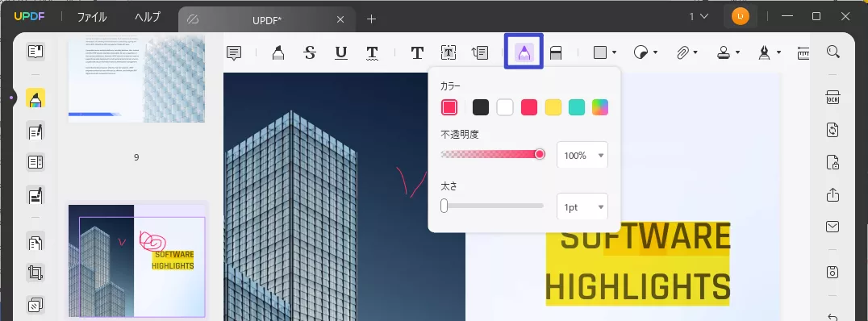Run OCR text recognition
The height and width of the screenshot is (321, 868).
click(833, 98)
